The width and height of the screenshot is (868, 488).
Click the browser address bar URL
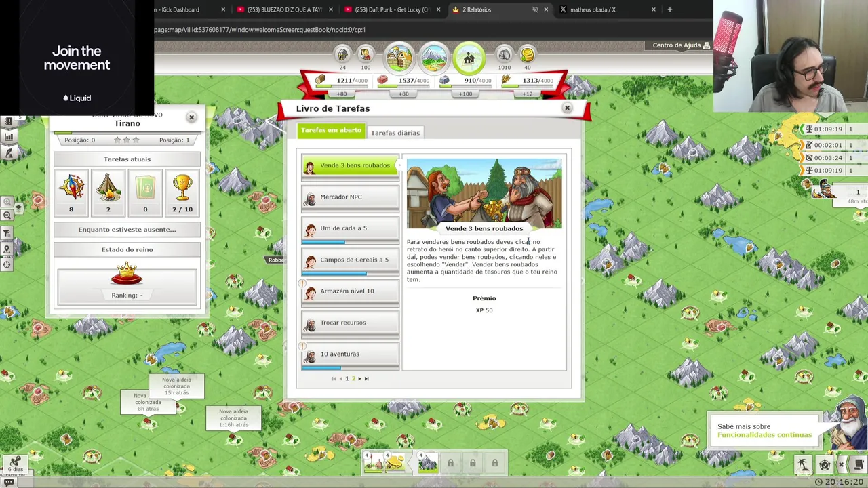click(260, 30)
